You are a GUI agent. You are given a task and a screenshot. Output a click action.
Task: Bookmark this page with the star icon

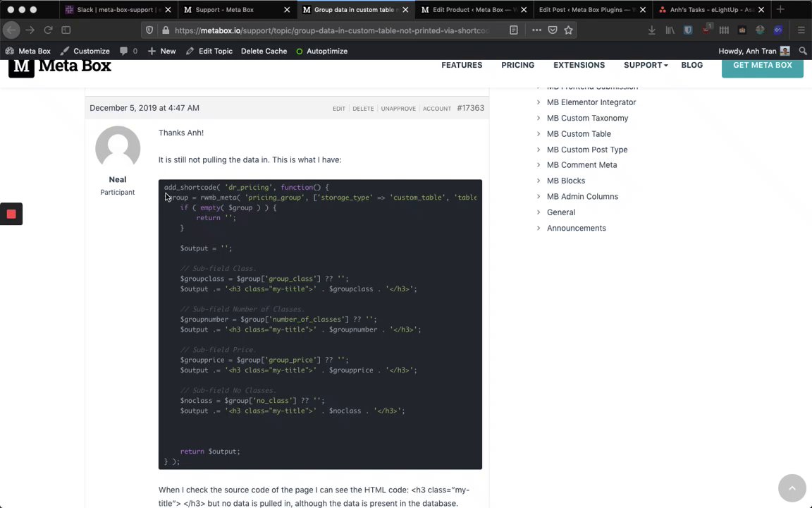pos(569,30)
